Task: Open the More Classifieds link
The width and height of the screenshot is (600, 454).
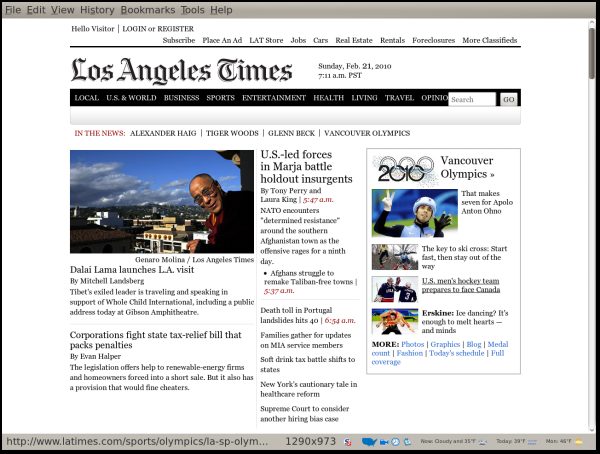Action: (490, 40)
